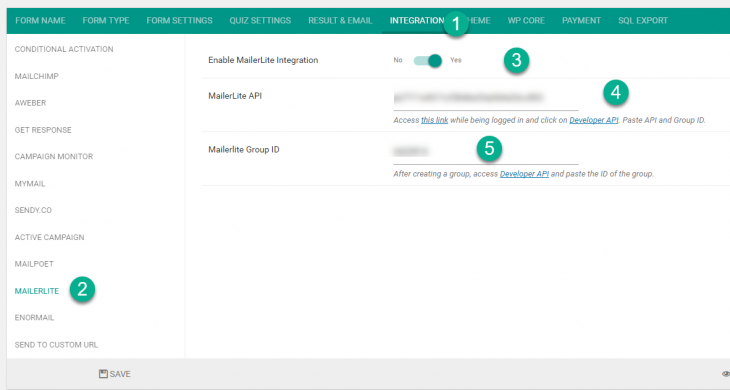The image size is (730, 390).
Task: Open the FORM NAME tab
Action: pyautogui.click(x=41, y=20)
